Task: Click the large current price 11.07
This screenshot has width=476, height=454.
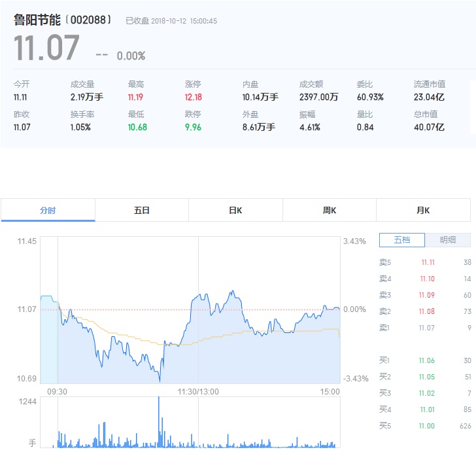Action: point(46,48)
